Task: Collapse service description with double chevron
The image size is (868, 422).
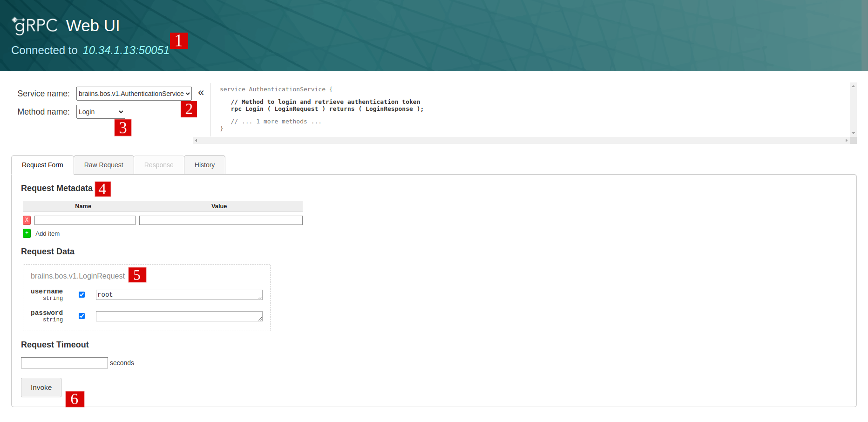Action: coord(201,93)
